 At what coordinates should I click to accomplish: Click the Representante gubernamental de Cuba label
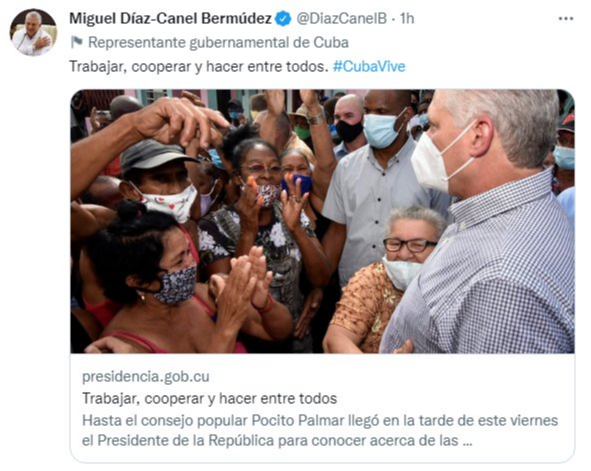pyautogui.click(x=218, y=43)
